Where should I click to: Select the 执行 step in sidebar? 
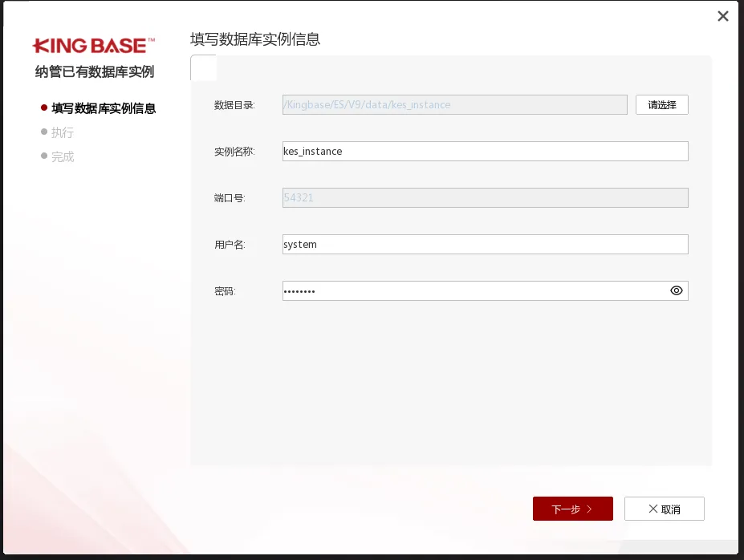point(62,132)
